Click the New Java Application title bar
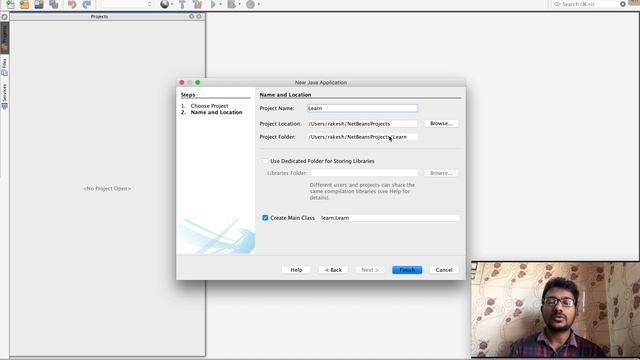The height and width of the screenshot is (360, 640). tap(321, 82)
